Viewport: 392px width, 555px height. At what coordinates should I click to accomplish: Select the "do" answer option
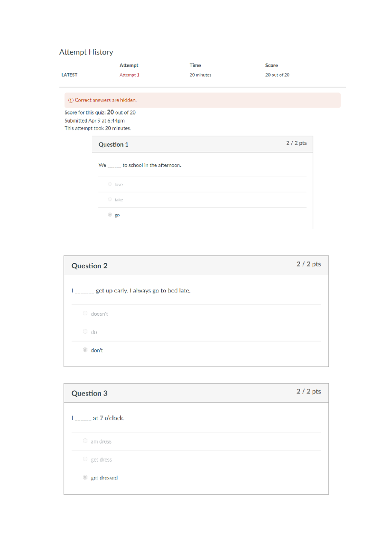click(85, 332)
